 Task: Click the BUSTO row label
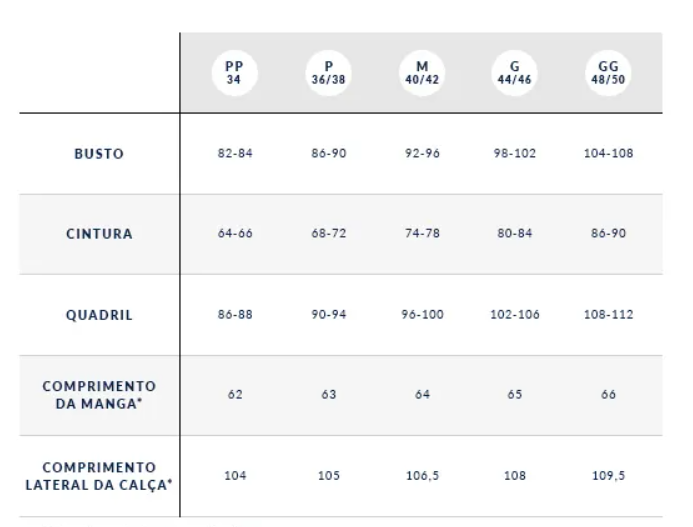coord(99,154)
